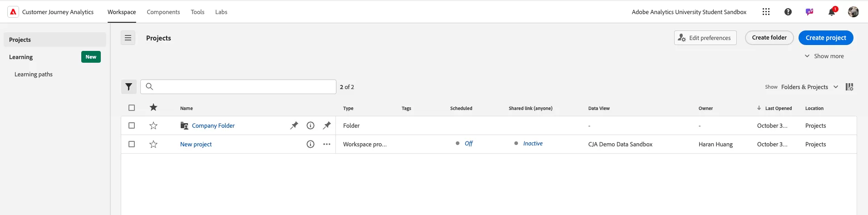Expand the Show more section
The height and width of the screenshot is (215, 868).
(x=824, y=56)
